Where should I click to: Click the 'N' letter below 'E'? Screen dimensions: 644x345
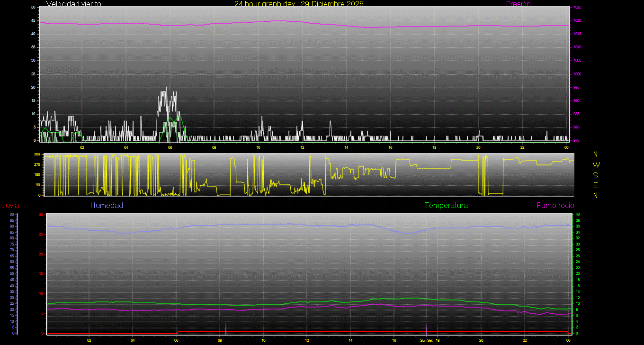tap(596, 195)
